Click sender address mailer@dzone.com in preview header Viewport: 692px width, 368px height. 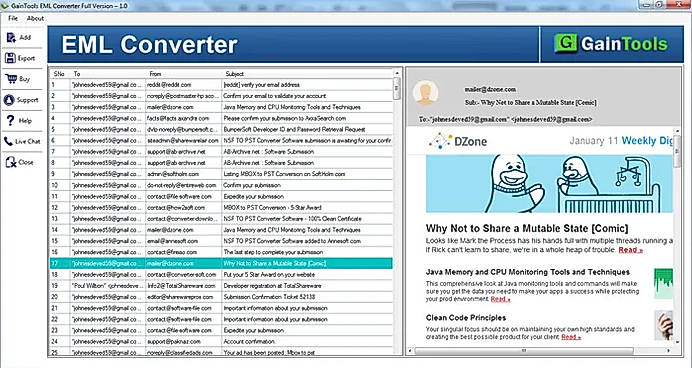tap(490, 90)
